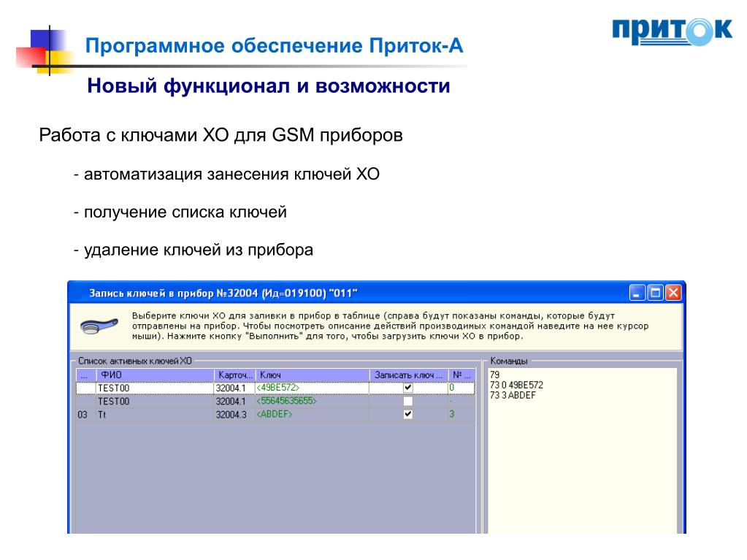Click the number "0" in the 49BE572 row
The height and width of the screenshot is (560, 747).
point(451,388)
